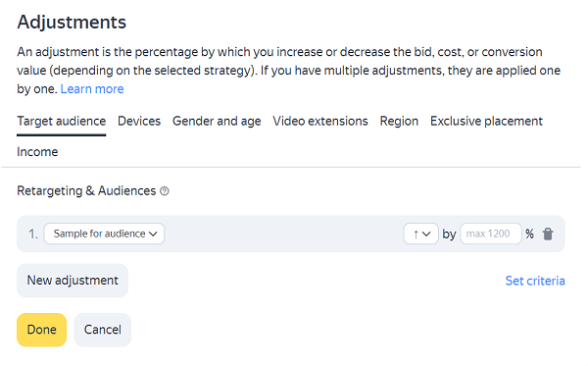
Task: Select the Gender and age tab
Action: point(217,122)
